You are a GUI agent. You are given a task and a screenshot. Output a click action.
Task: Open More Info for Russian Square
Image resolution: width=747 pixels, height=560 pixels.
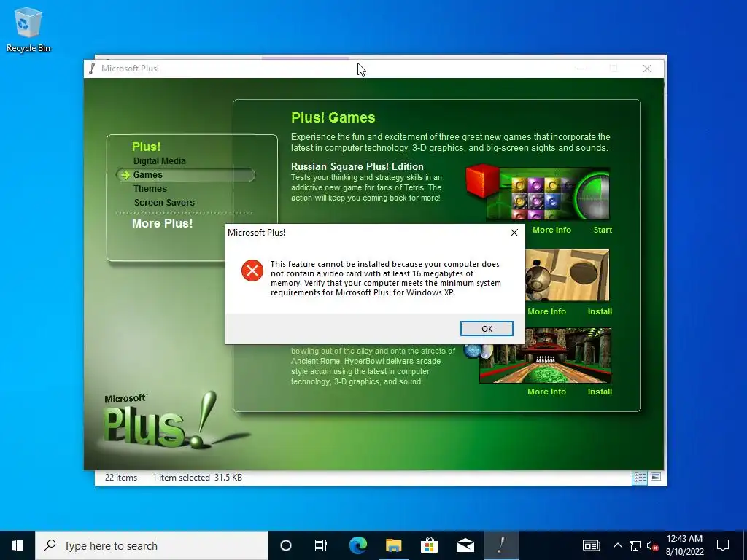coord(551,230)
